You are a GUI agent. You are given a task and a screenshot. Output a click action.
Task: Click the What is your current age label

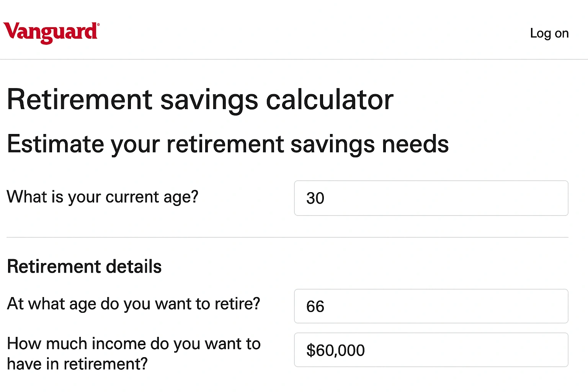point(103,197)
